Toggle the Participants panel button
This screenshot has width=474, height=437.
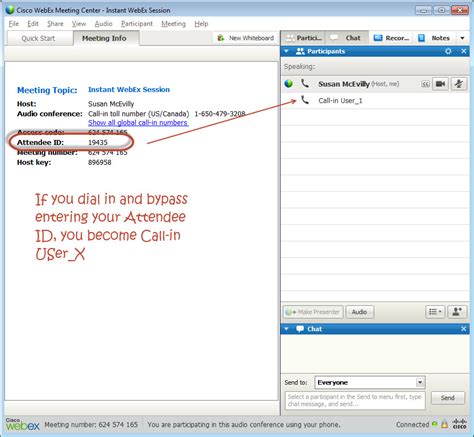click(x=304, y=38)
